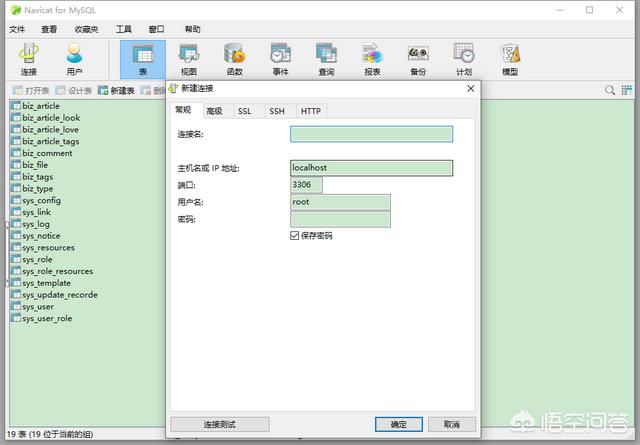Screen dimensions: 640x445
Task: Click the port field showing 3306
Action: point(307,185)
